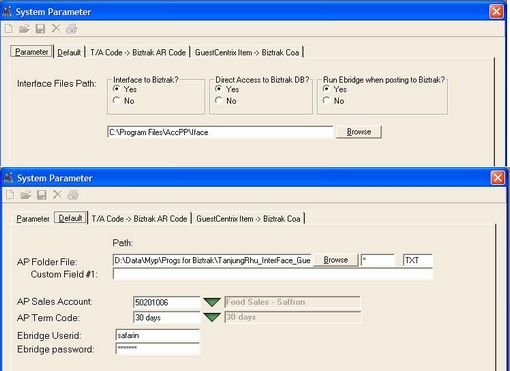Select Default tab in lower window
Image resolution: width=510 pixels, height=371 pixels.
coord(70,218)
